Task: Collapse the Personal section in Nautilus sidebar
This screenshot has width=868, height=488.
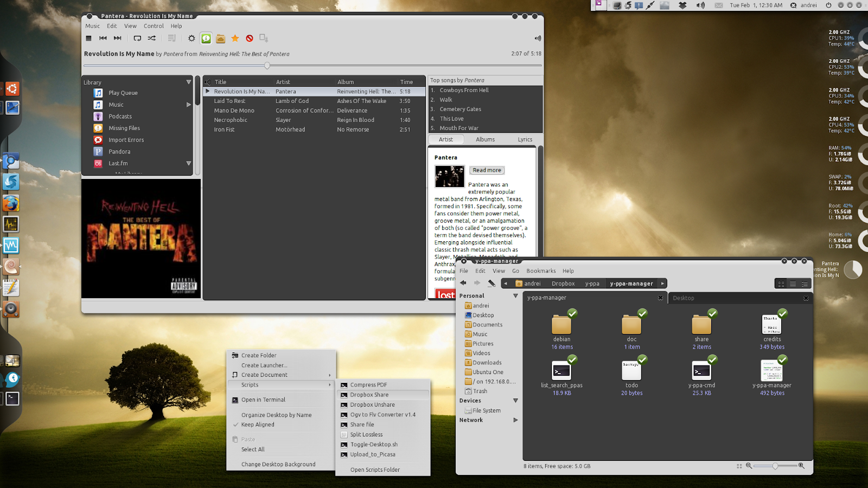Action: pyautogui.click(x=515, y=296)
